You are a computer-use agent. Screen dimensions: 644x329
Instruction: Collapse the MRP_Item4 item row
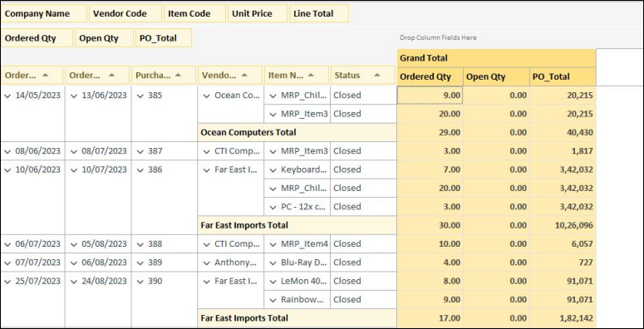coord(273,244)
